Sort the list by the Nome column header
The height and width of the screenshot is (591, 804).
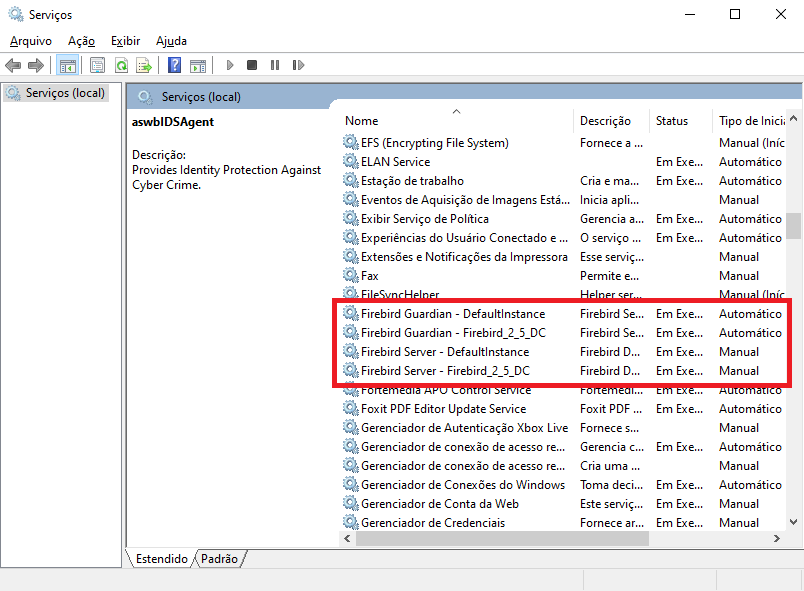362,121
